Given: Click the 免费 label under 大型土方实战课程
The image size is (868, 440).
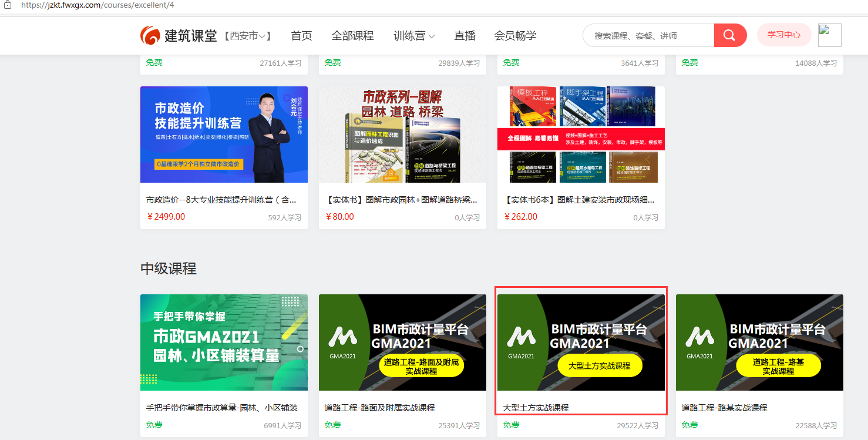Looking at the screenshot, I should (x=511, y=425).
